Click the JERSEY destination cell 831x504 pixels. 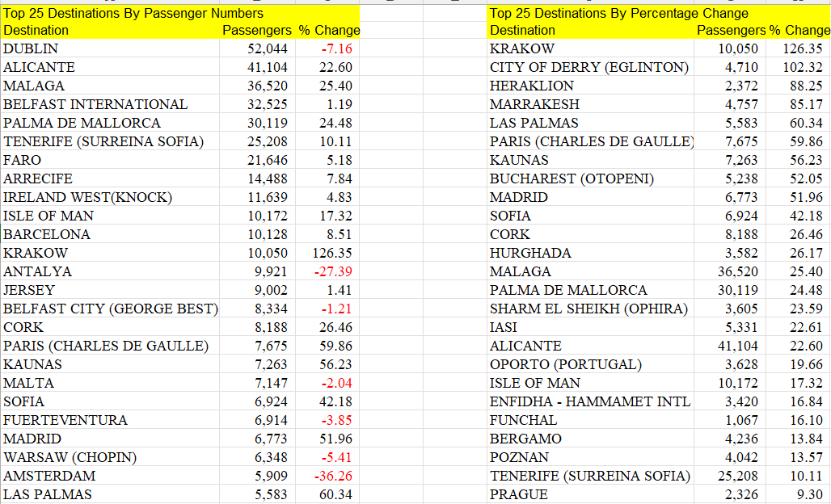click(x=110, y=290)
